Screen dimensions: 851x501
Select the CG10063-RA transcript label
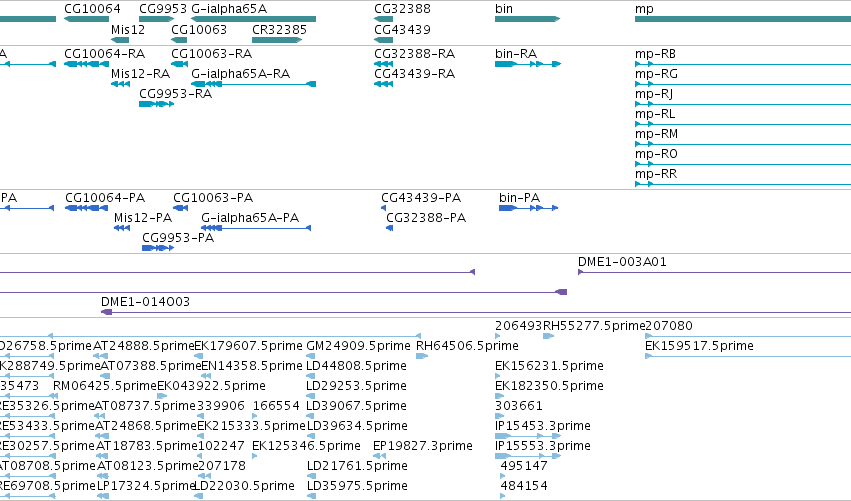click(x=211, y=54)
